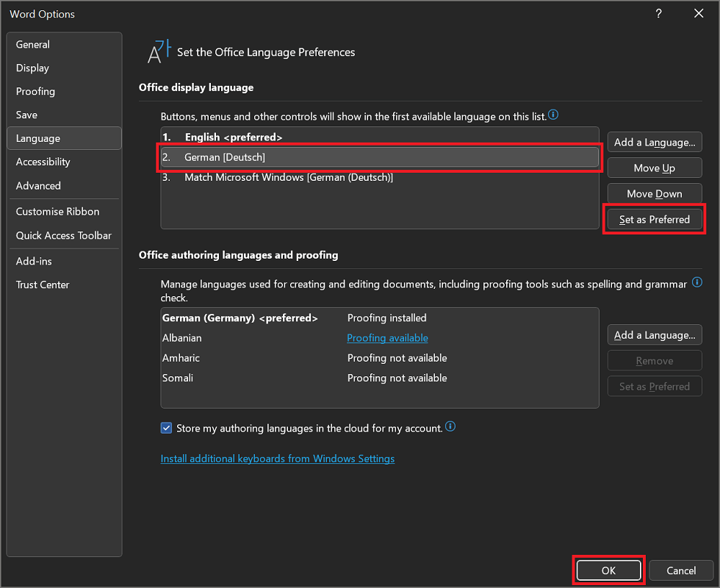
Task: Click Cancel to discard changes
Action: 681,570
